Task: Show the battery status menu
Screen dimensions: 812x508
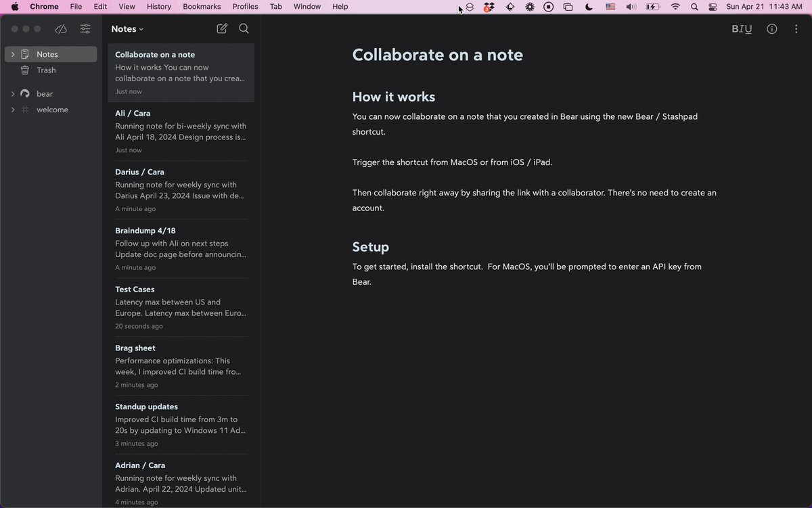Action: tap(652, 7)
